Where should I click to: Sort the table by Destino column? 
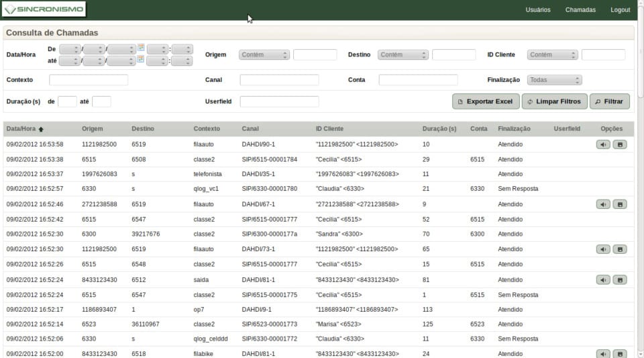[x=142, y=129]
